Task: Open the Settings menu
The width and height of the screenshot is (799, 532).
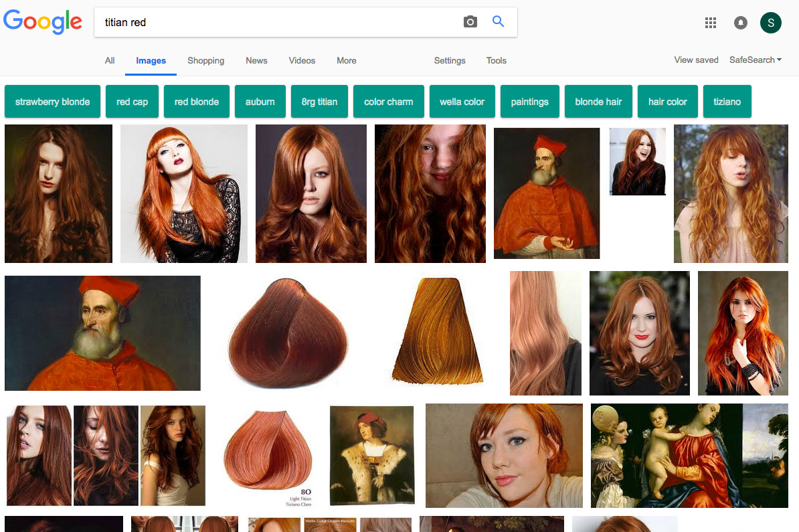Action: tap(449, 61)
